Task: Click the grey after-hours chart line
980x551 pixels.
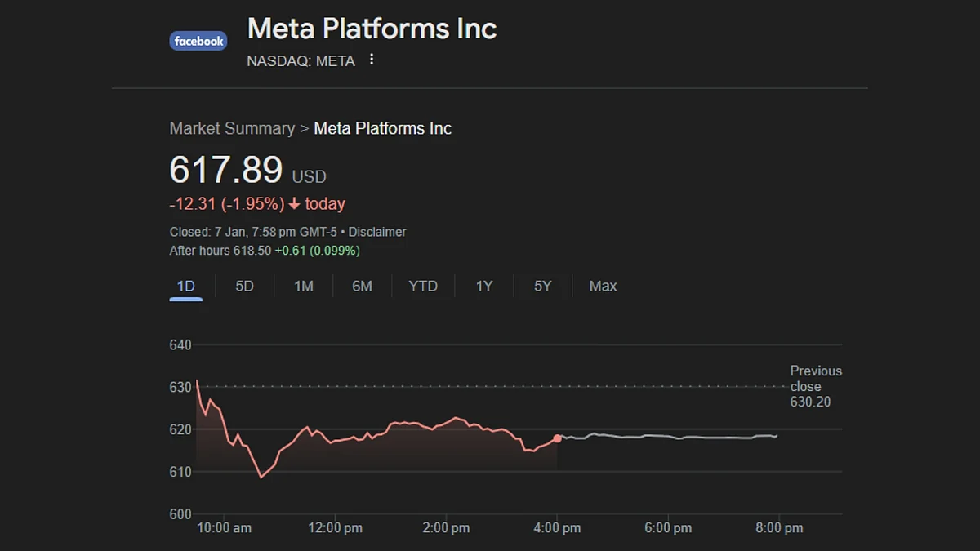Action: coord(670,437)
